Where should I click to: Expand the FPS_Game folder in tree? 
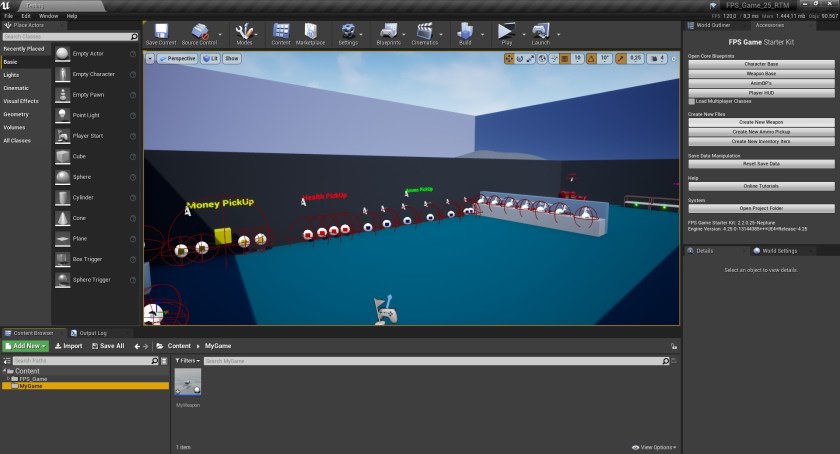point(9,379)
